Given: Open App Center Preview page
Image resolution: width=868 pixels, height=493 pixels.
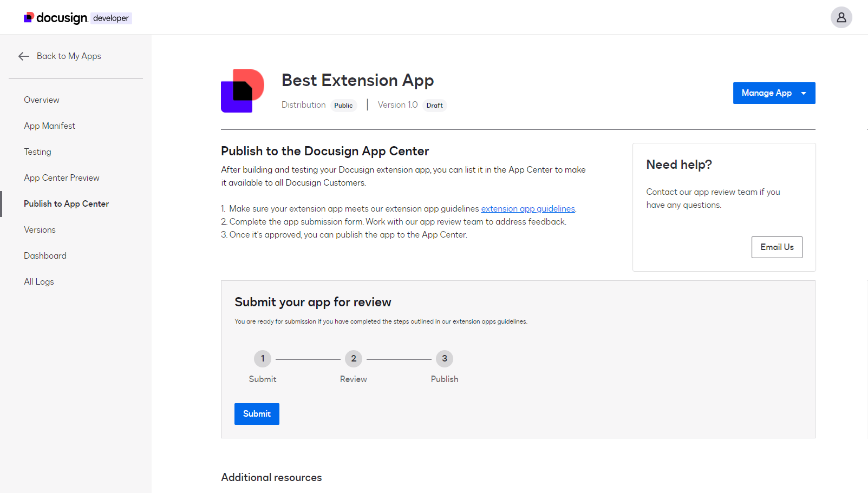Looking at the screenshot, I should tap(62, 178).
